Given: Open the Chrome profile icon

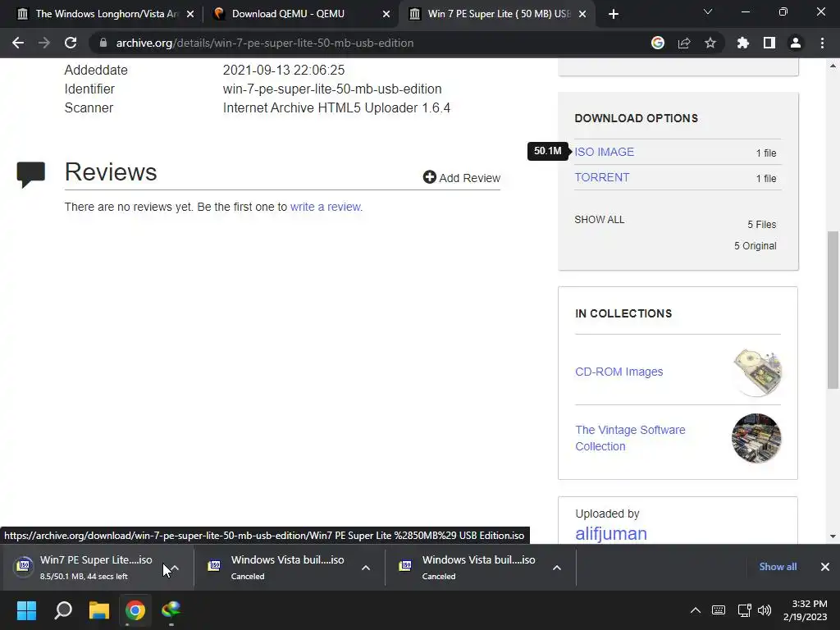Looking at the screenshot, I should (x=796, y=43).
